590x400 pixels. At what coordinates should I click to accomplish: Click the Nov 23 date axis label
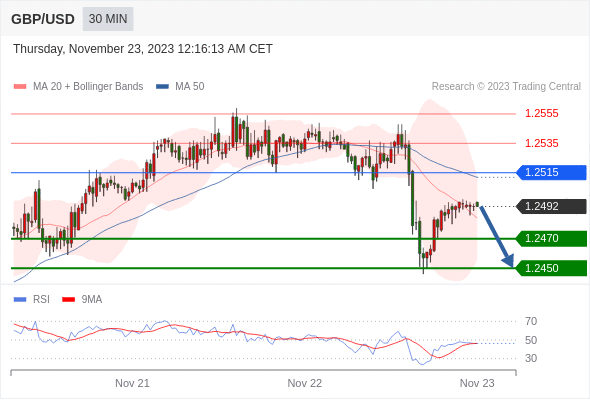pyautogui.click(x=477, y=383)
